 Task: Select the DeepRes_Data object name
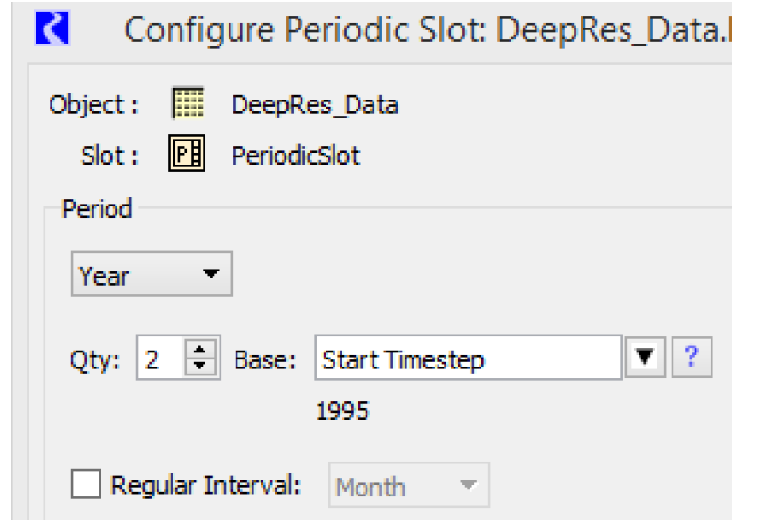(x=314, y=105)
